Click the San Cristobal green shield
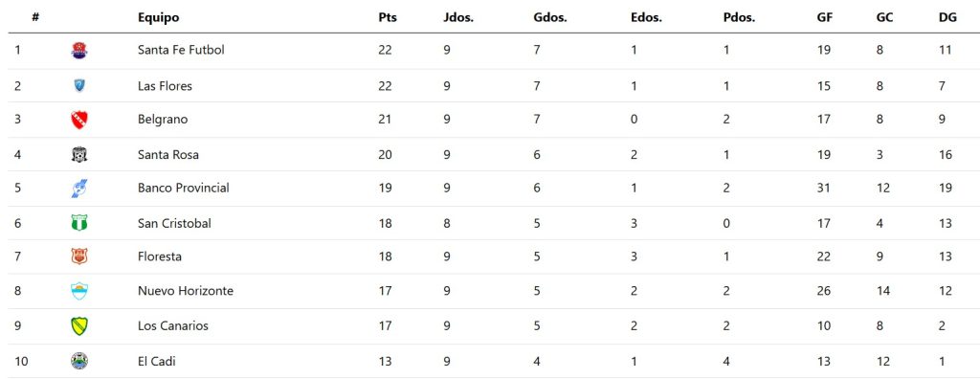This screenshot has width=980, height=379. (79, 223)
